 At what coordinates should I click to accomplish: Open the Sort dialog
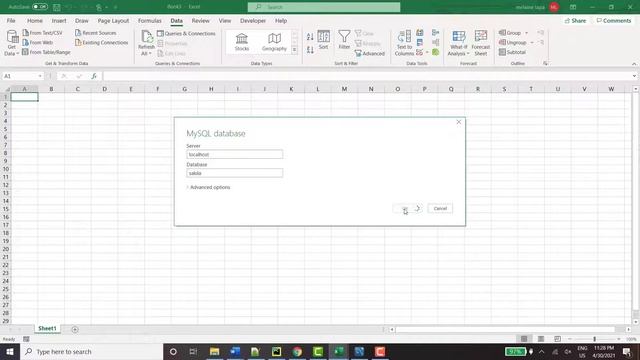[x=324, y=40]
